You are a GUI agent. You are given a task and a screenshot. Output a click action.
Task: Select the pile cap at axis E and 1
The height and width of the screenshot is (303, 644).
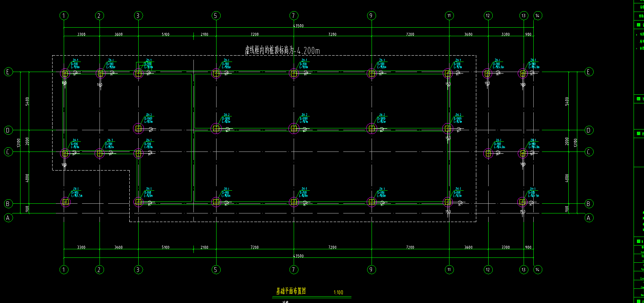tap(66, 73)
